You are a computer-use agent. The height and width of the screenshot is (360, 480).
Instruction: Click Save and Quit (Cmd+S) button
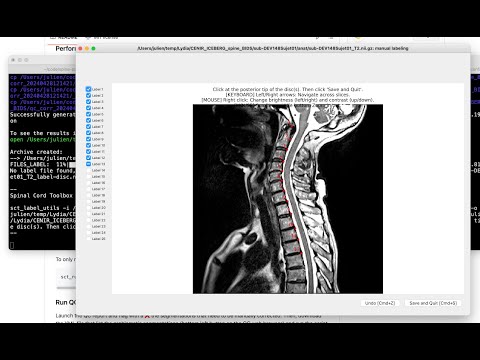tap(433, 303)
